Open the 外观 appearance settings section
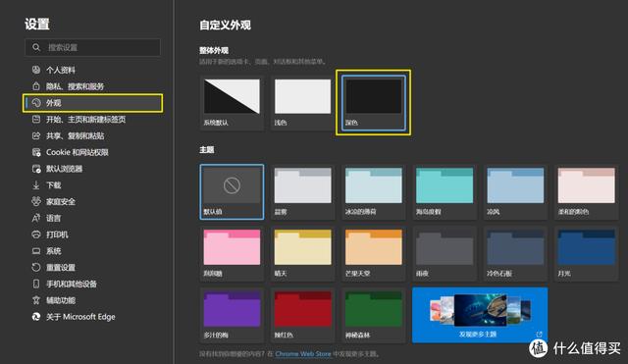 click(x=93, y=103)
